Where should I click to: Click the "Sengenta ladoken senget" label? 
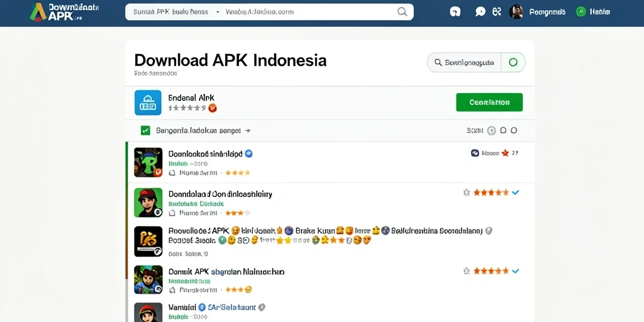[x=198, y=131]
